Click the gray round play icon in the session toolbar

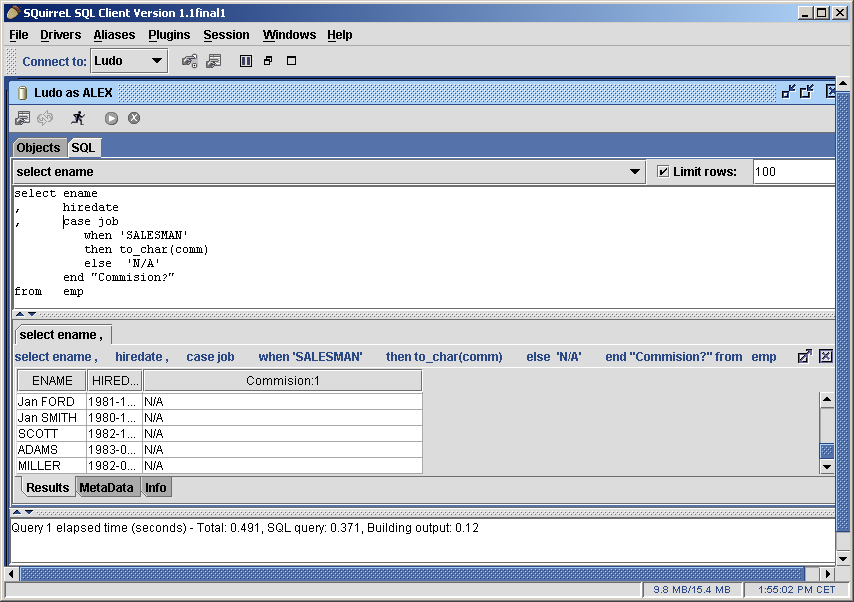111,118
